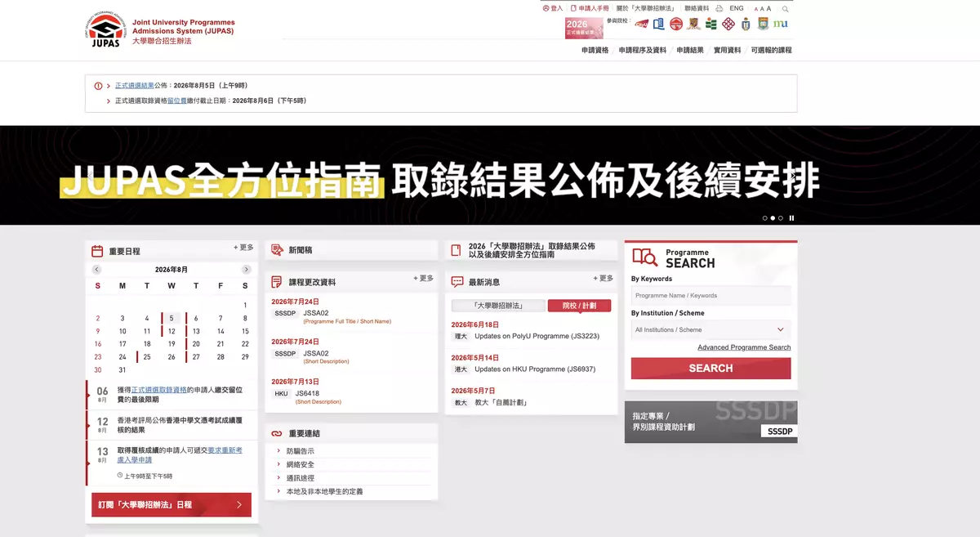The width and height of the screenshot is (980, 537).
Task: Open Advanced Programme Search link
Action: coord(744,347)
